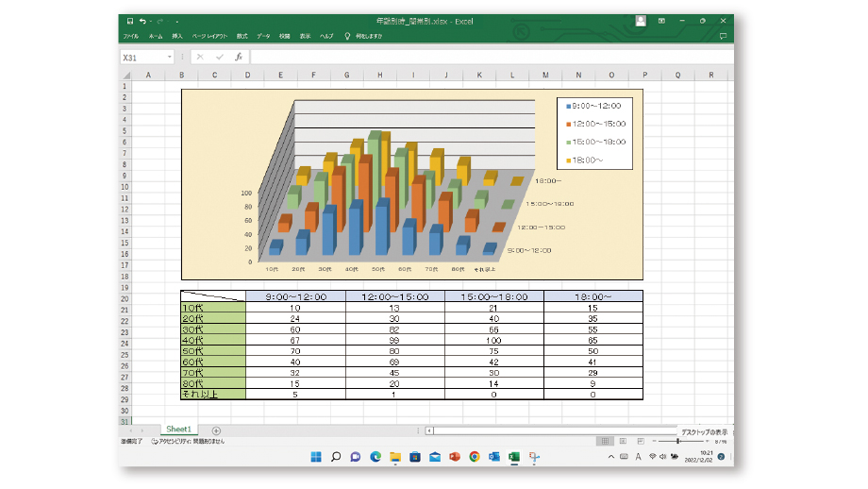Select the 40代 row label cell
The height and width of the screenshot is (489, 868).
pyautogui.click(x=213, y=340)
